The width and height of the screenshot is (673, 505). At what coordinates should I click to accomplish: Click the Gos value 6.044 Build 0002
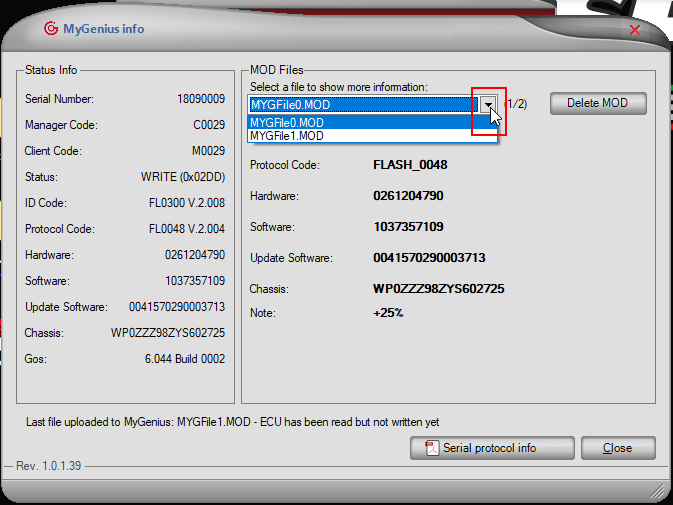pyautogui.click(x=185, y=359)
